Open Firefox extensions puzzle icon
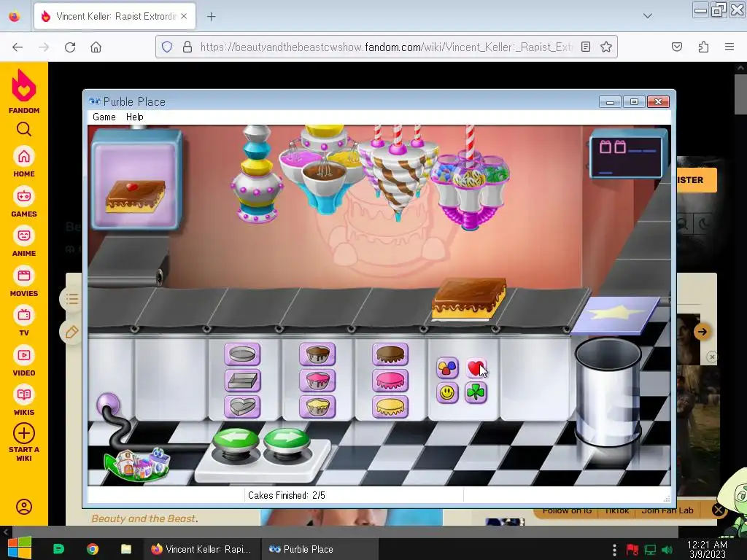Viewport: 747px width, 560px height. (x=703, y=47)
